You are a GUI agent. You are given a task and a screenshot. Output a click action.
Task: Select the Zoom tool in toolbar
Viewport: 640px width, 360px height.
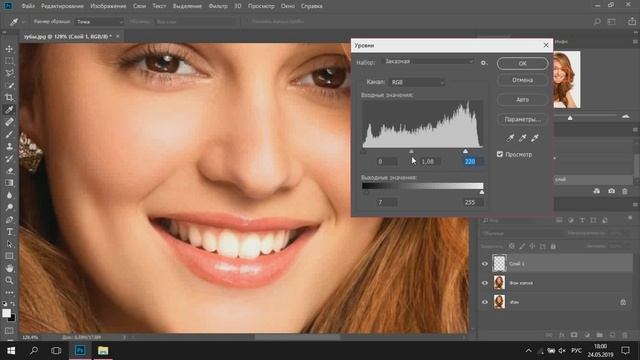point(9,280)
